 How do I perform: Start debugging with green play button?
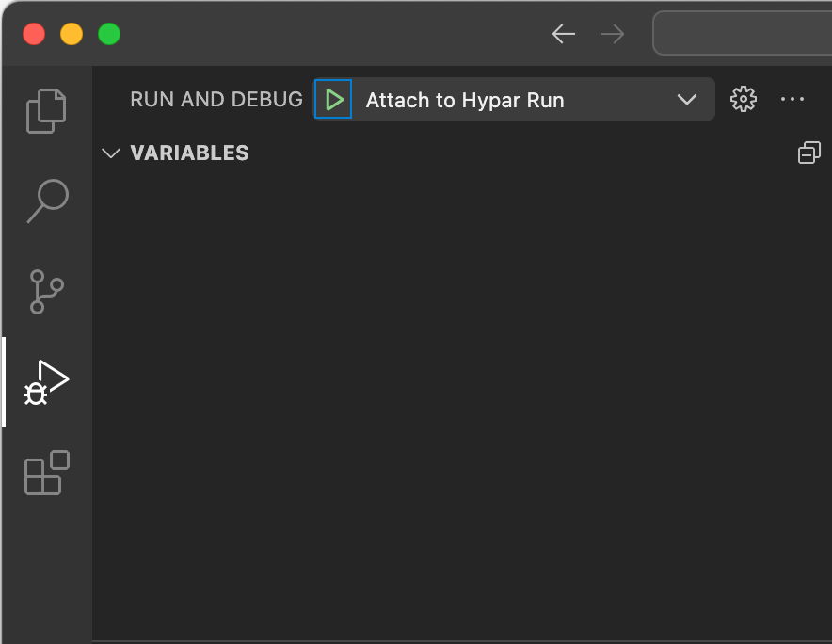(333, 99)
